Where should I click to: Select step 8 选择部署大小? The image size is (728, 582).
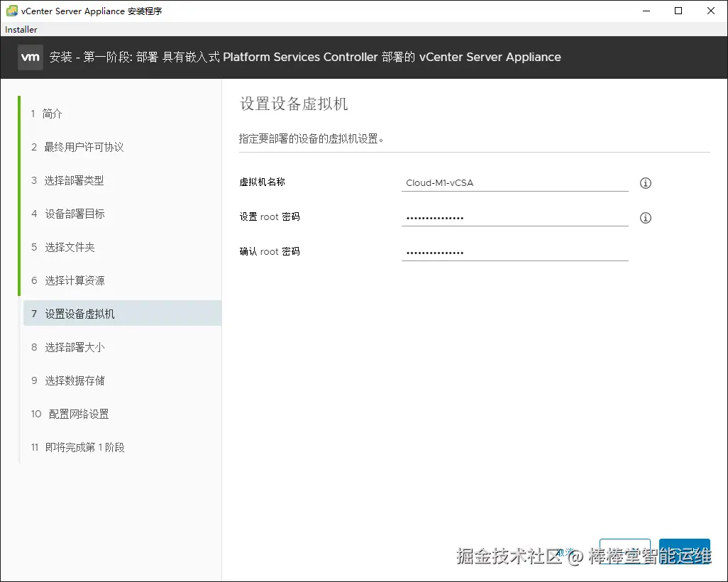68,348
